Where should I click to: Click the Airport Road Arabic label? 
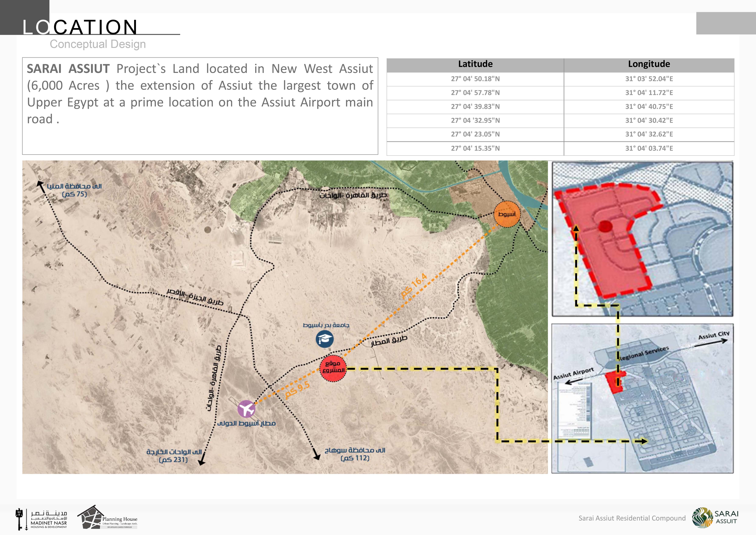389,341
